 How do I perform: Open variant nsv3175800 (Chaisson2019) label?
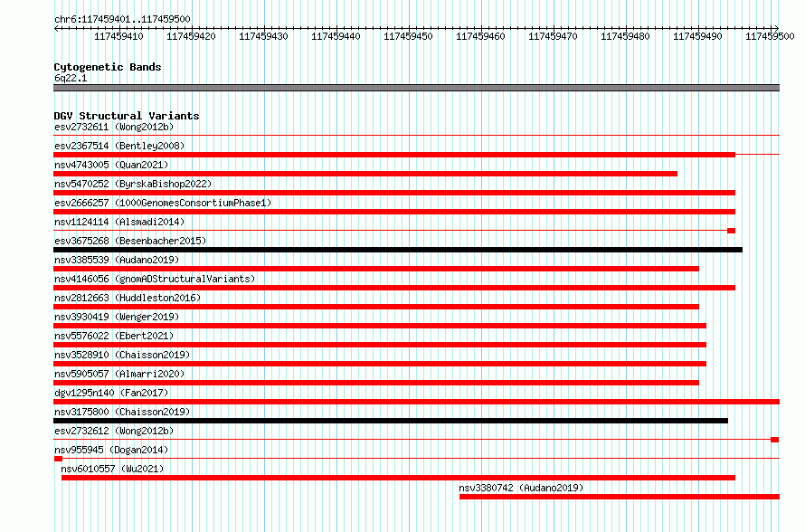(x=122, y=412)
